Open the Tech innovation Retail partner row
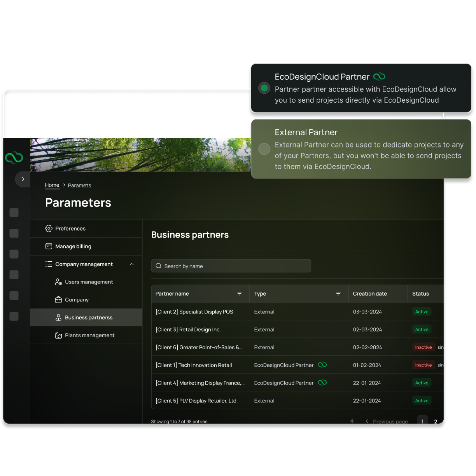 (194, 365)
